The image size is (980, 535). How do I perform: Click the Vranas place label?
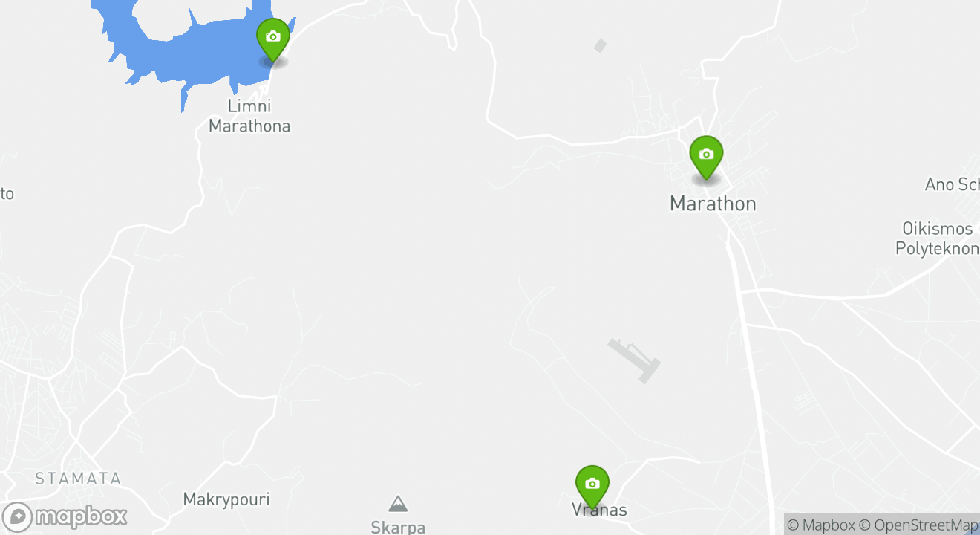599,510
